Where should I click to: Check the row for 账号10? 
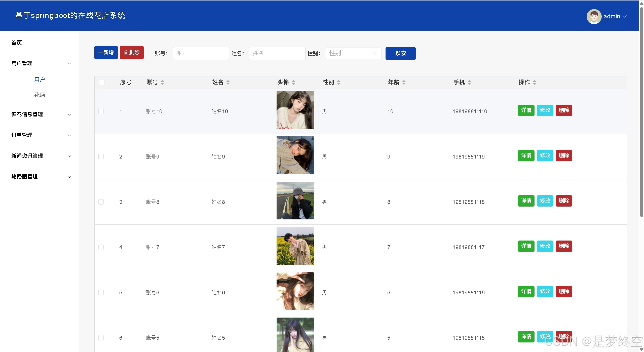click(101, 111)
